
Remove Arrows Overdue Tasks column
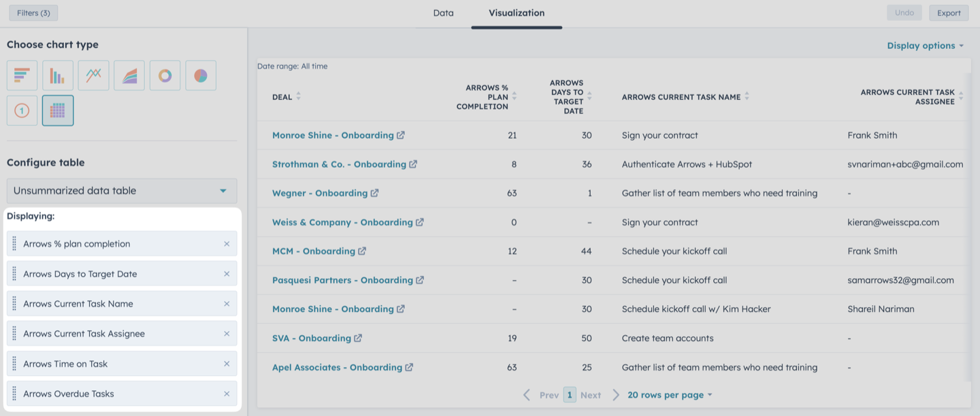227,394
